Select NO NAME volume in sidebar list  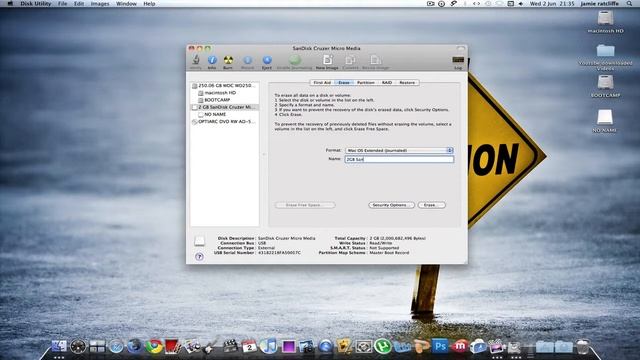[224, 114]
